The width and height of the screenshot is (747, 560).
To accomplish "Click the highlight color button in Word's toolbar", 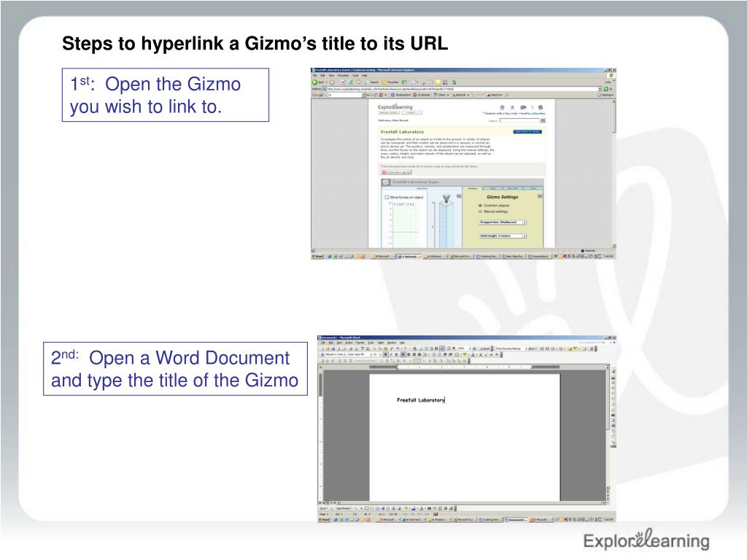I will pyautogui.click(x=465, y=354).
